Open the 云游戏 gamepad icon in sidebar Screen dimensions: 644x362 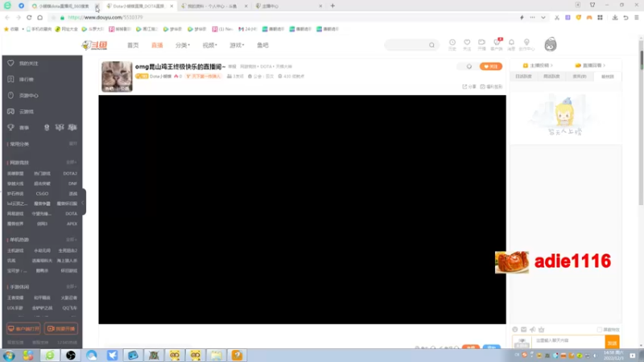tap(10, 111)
